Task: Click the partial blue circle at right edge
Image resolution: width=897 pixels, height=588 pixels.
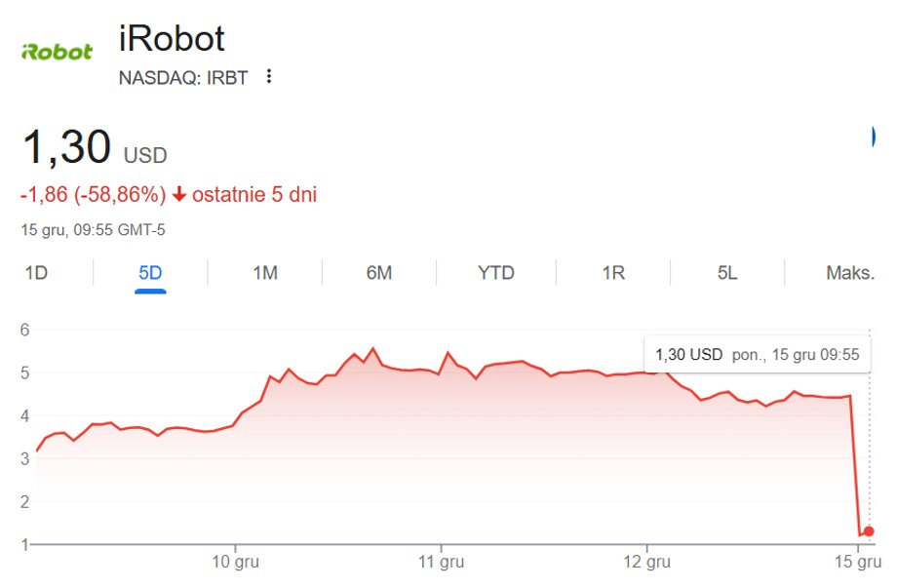Action: pos(871,137)
